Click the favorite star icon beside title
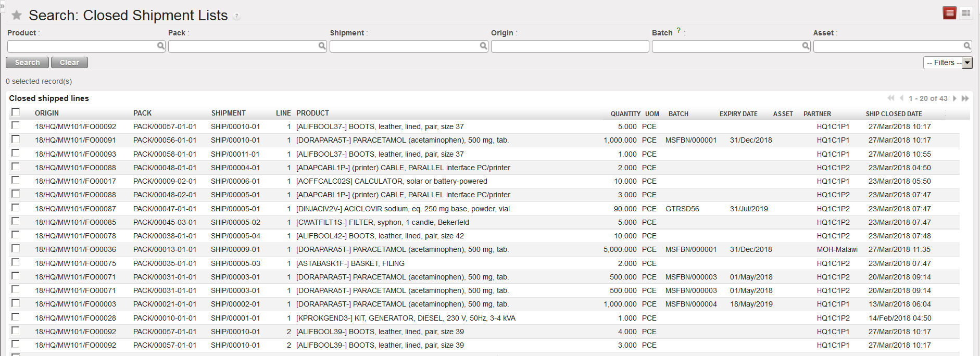Image resolution: width=980 pixels, height=356 pixels. point(17,15)
